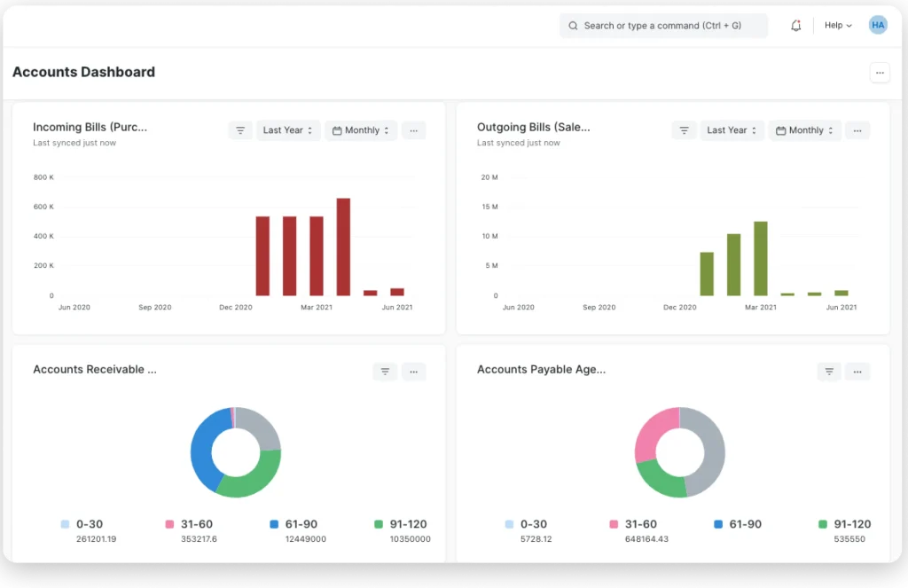Click filter icon on Accounts Payable card

click(x=829, y=372)
